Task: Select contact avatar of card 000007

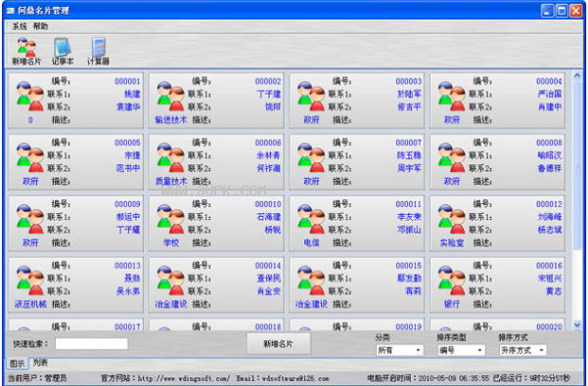Action: pos(311,157)
